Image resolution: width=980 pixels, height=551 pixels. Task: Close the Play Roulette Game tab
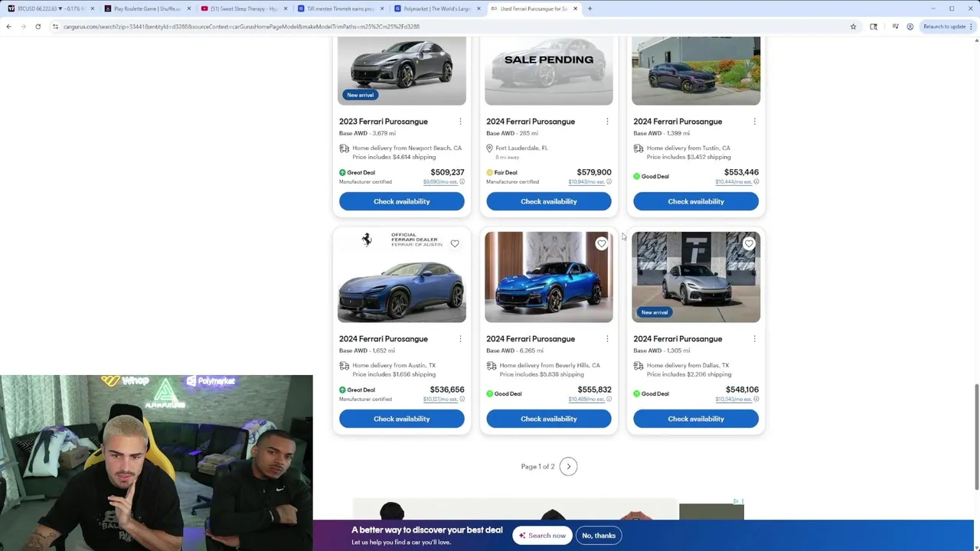tap(188, 8)
